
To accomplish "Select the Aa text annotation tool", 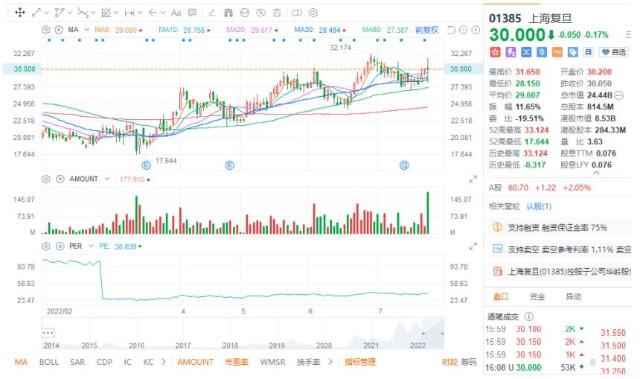I will click(x=176, y=13).
